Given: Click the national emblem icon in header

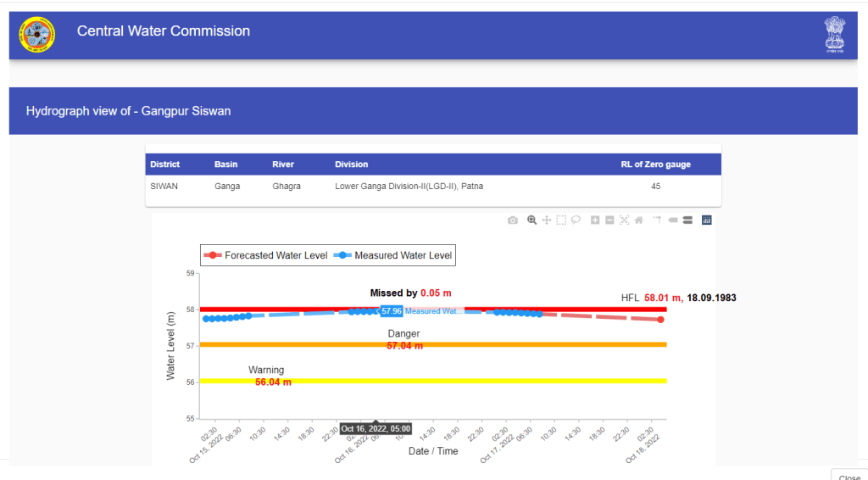Looking at the screenshot, I should click(x=835, y=35).
